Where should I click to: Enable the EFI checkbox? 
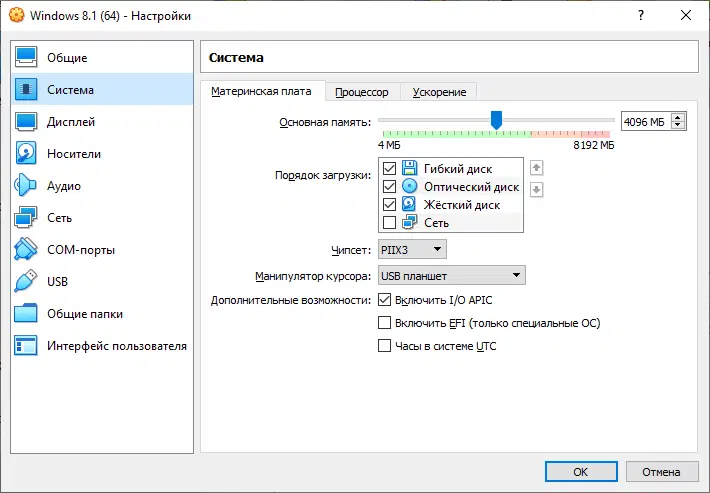tap(384, 323)
